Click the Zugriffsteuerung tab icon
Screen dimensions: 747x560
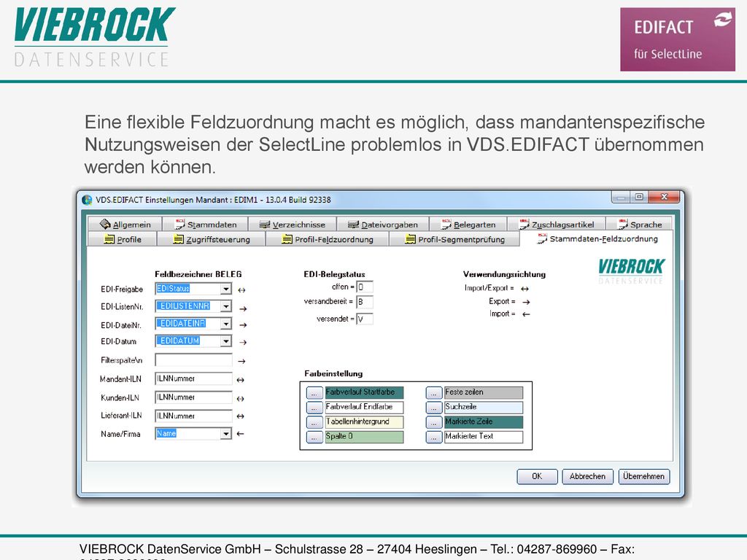[178, 239]
